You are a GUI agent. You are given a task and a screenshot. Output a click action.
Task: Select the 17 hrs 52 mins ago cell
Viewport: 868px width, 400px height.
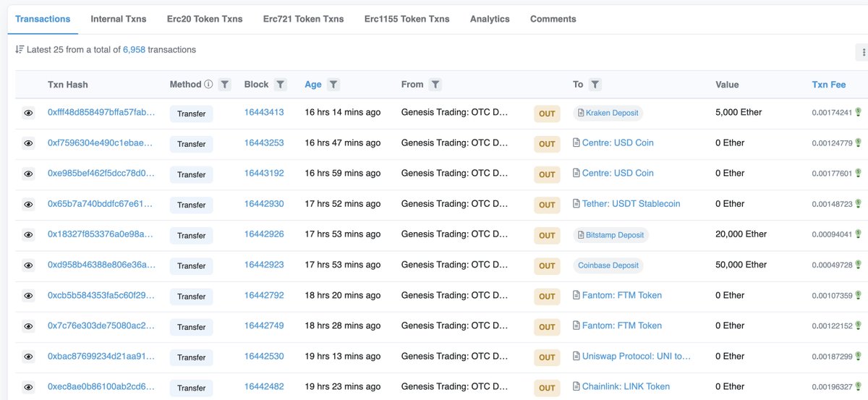[343, 204]
